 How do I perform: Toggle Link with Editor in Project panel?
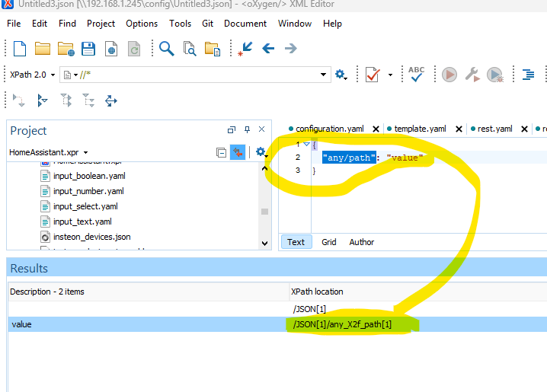pyautogui.click(x=238, y=152)
